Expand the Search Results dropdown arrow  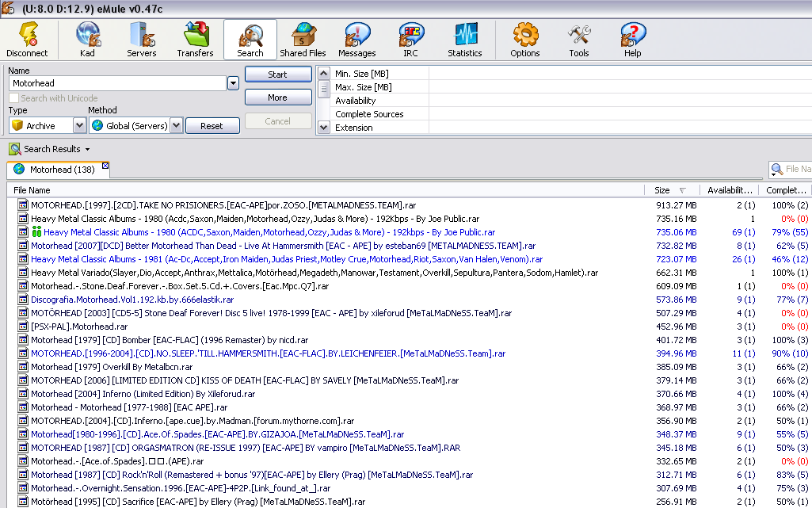click(87, 149)
